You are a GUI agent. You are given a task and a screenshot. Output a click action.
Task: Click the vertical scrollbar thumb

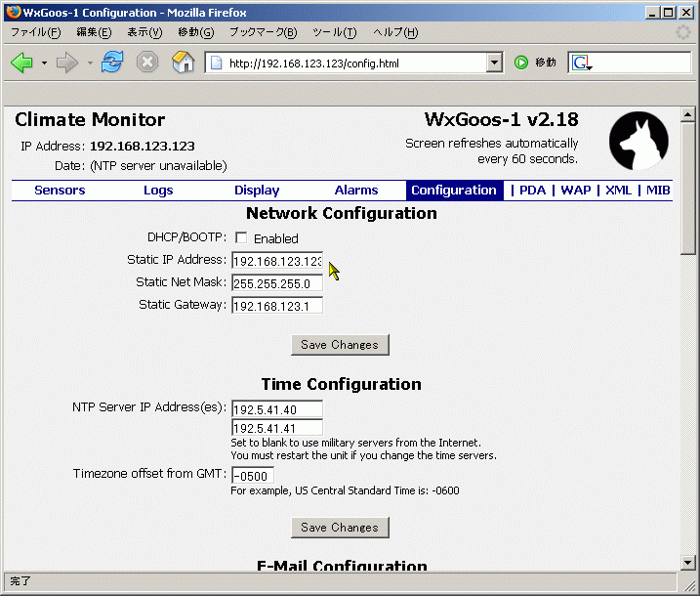tap(687, 189)
